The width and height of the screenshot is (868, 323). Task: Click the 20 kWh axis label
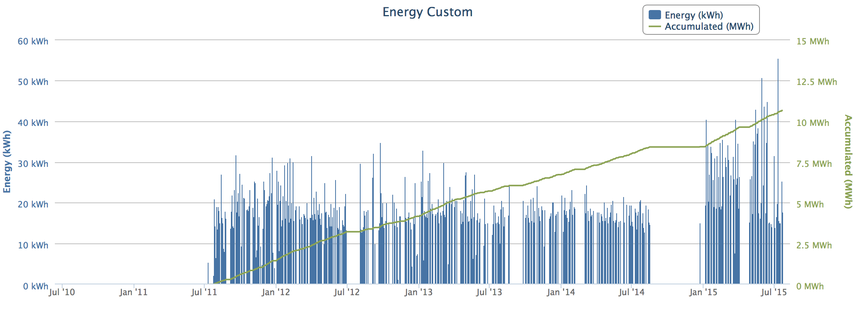coord(33,204)
